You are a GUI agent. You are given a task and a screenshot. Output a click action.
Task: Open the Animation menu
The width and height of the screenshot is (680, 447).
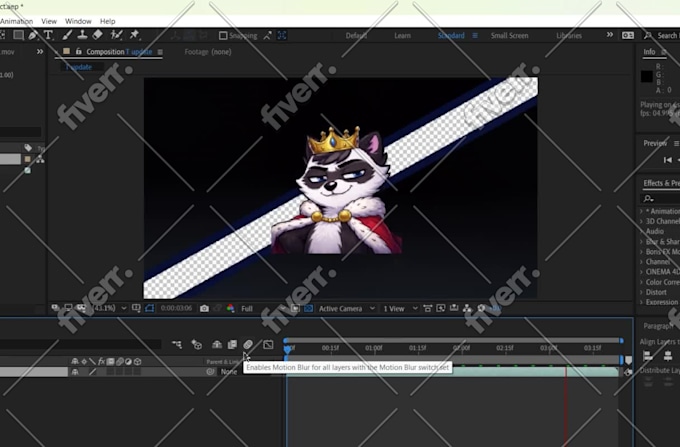16,21
